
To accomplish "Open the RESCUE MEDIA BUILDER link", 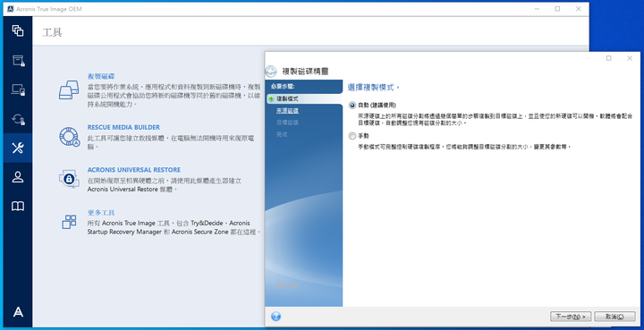I will click(123, 127).
